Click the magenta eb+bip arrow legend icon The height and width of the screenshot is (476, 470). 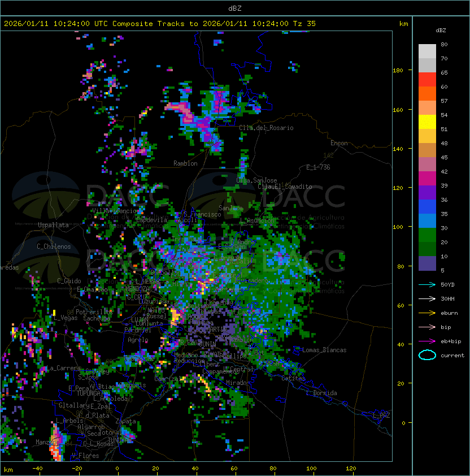tap(427, 341)
